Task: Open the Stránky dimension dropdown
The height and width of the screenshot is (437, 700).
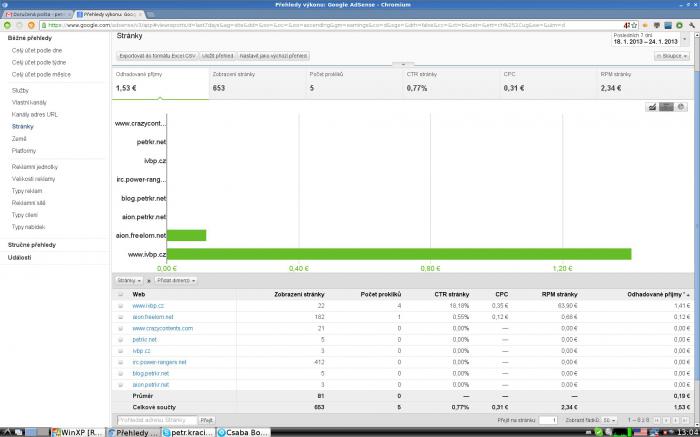Action: click(x=129, y=281)
